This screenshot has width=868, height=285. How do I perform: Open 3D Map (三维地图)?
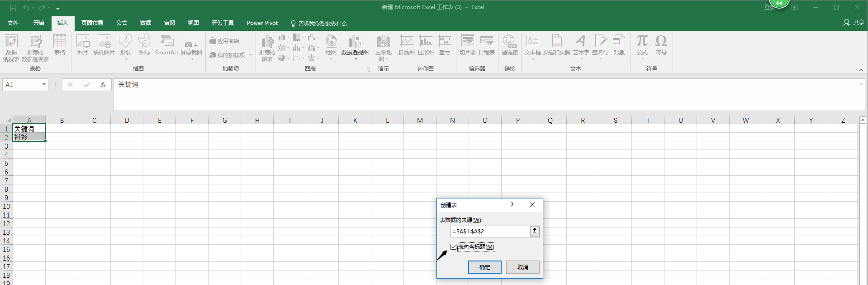(x=384, y=48)
